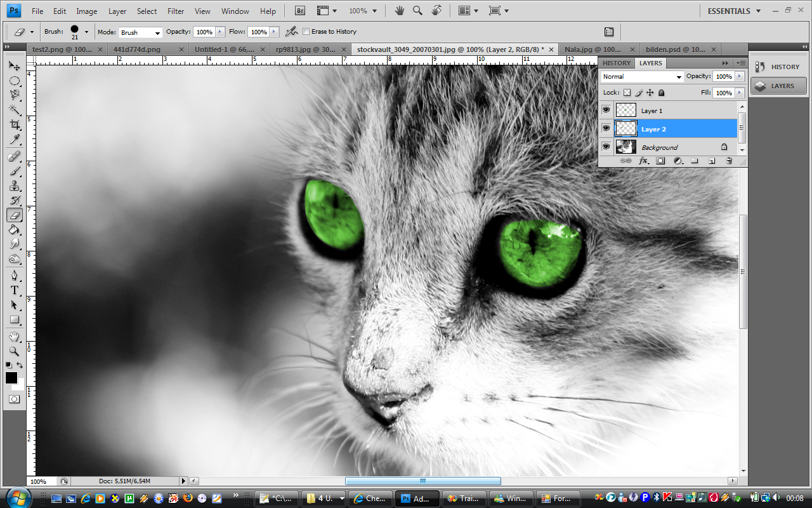Viewport: 812px width, 508px height.
Task: Pick the Eyedropper tool
Action: [x=15, y=140]
